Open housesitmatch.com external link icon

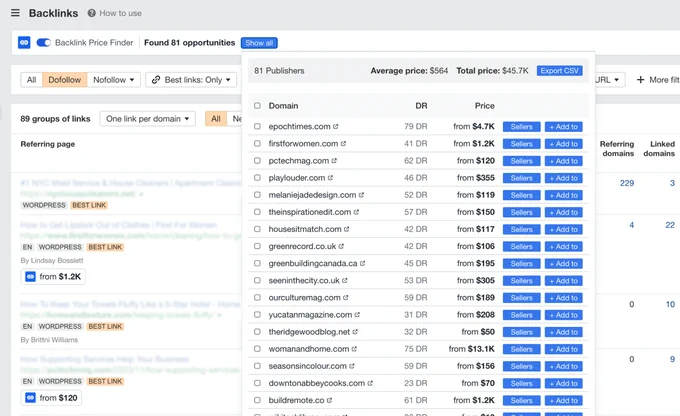point(347,229)
